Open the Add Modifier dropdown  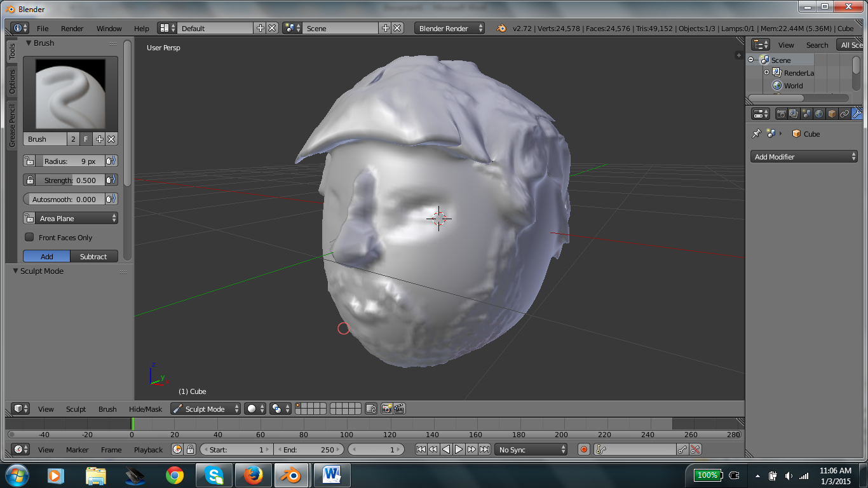[804, 157]
